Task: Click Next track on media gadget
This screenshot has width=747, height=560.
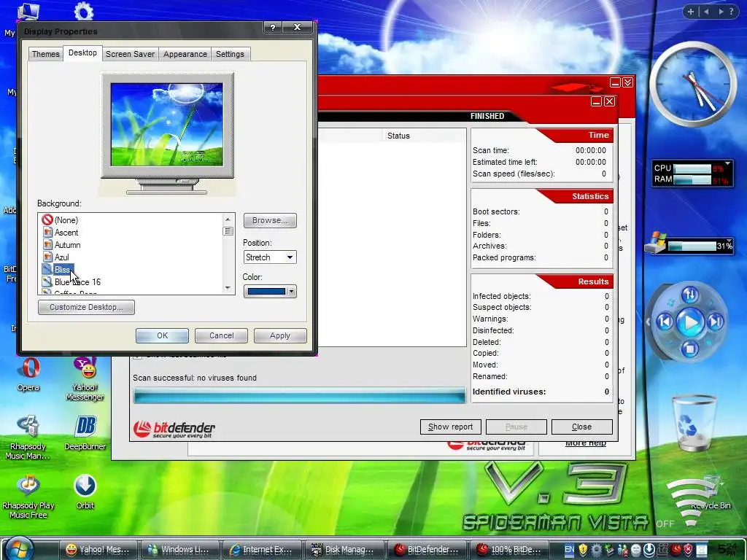Action: 716,322
